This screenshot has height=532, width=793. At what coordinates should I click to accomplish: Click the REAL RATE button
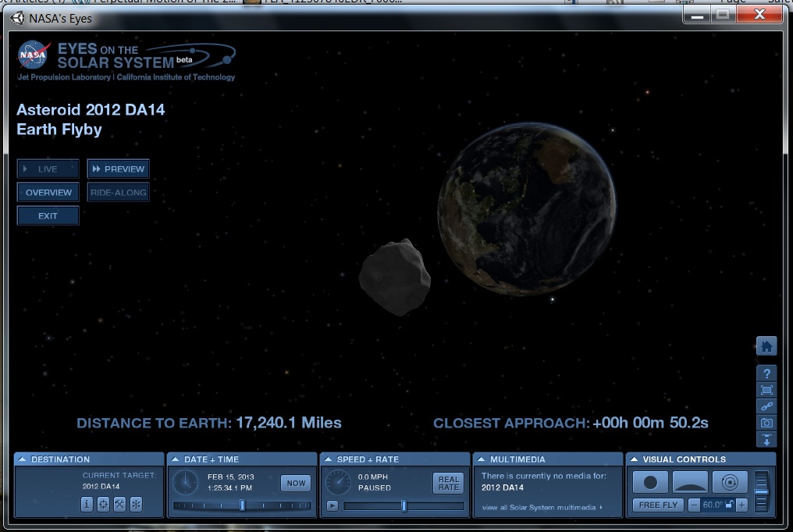click(449, 483)
